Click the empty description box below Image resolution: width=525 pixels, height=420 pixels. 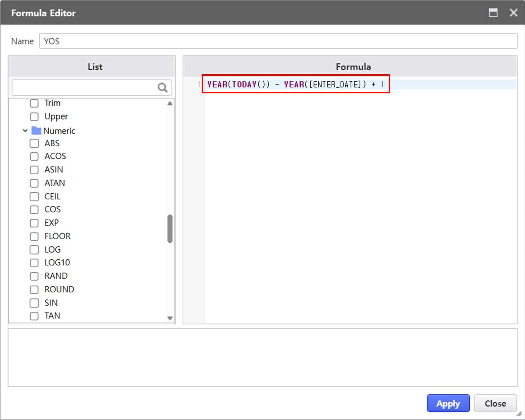[262, 358]
